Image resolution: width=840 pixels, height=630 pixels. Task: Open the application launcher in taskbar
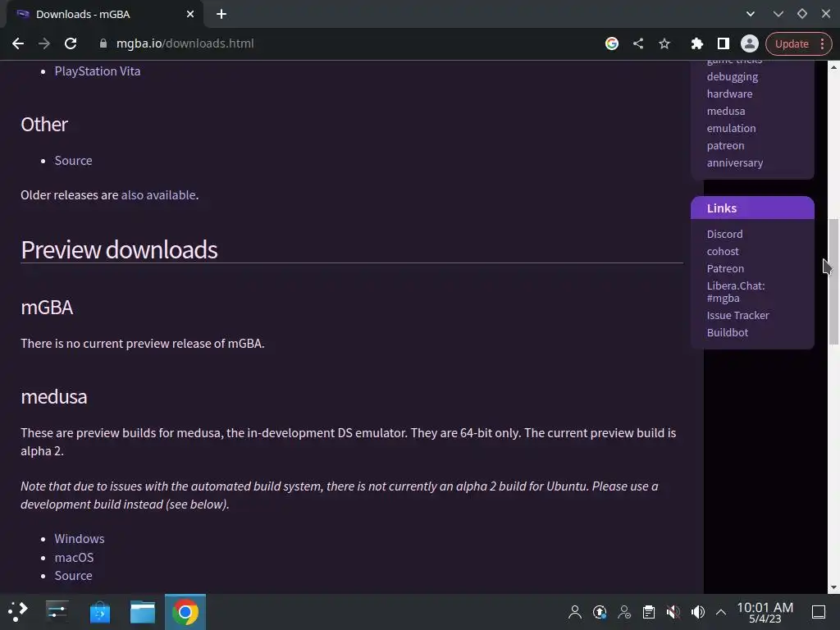tap(18, 612)
